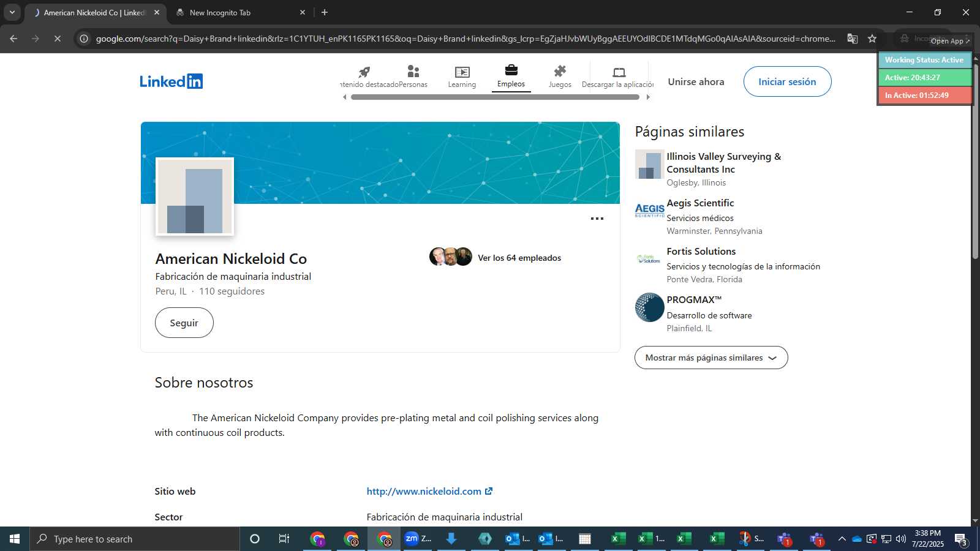This screenshot has height=551, width=980.
Task: Click the 110 seguidores text
Action: point(232,291)
